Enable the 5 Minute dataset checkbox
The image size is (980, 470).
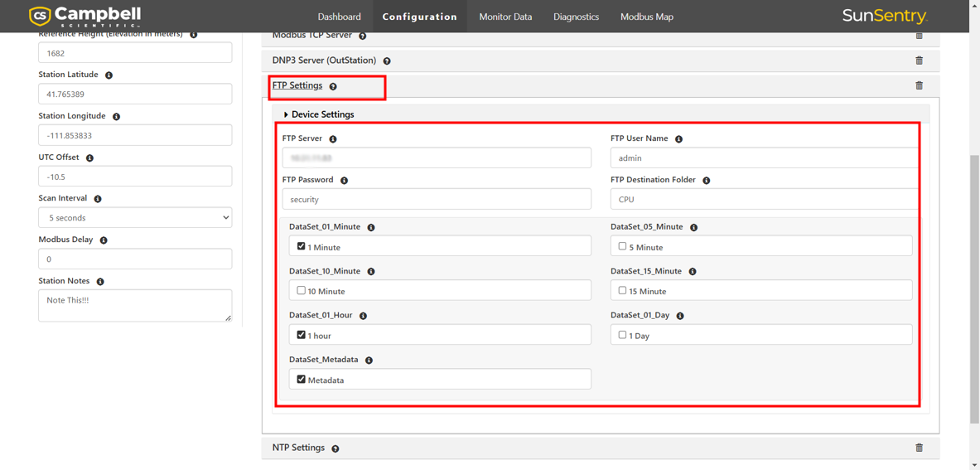622,246
